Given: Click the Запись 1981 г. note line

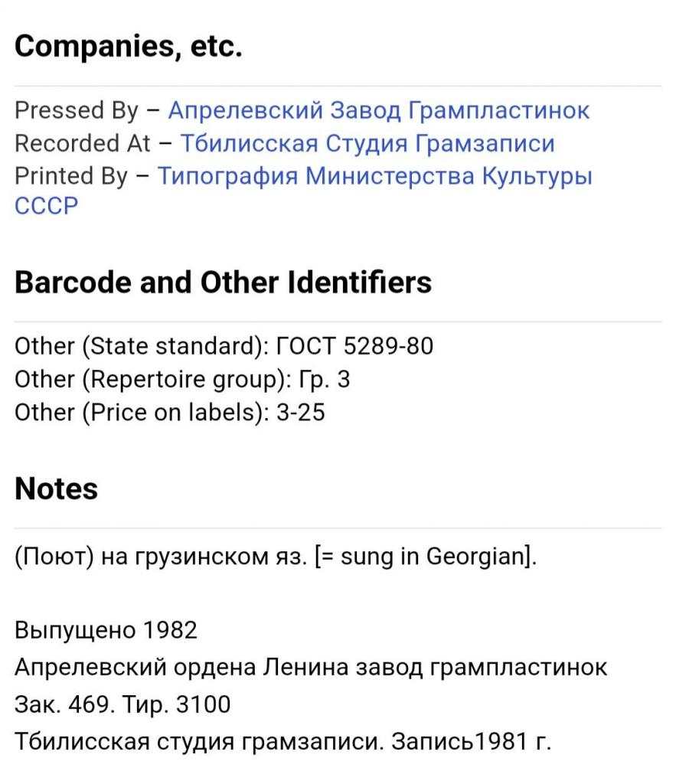Looking at the screenshot, I should click(x=472, y=740).
